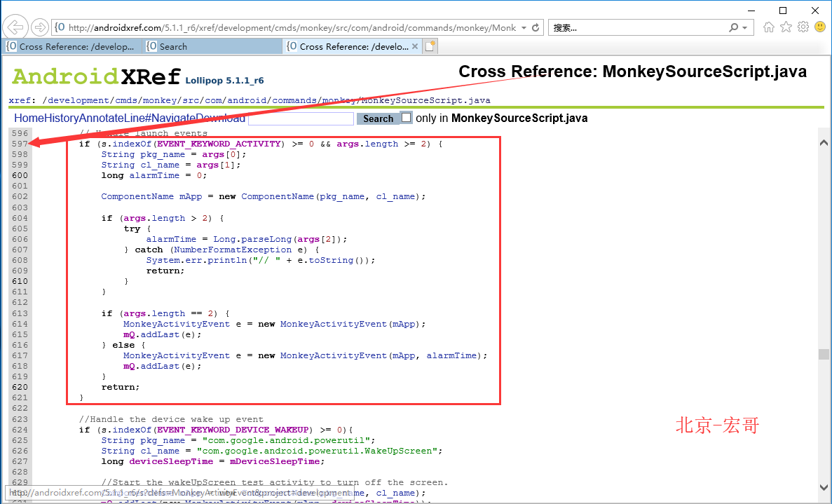Screen dimensions: 832x504
Task: Switch to the first Cross Reference: /develop... tab
Action: pos(71,47)
